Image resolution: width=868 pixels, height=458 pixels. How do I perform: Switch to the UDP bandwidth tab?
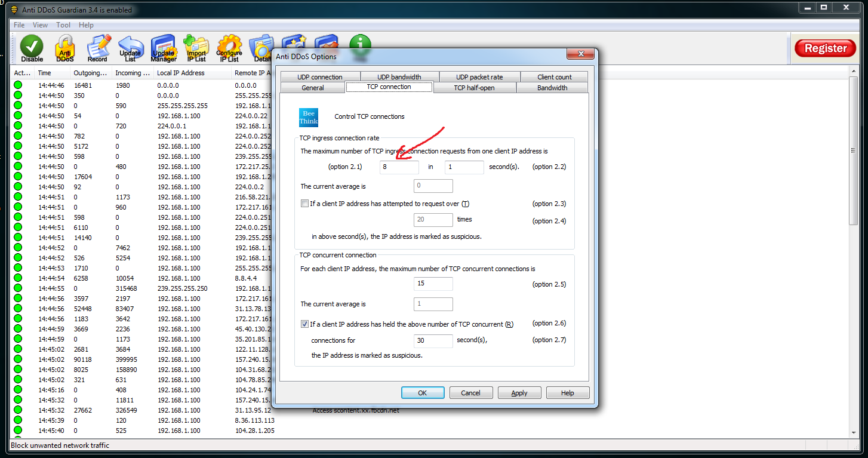tap(399, 77)
